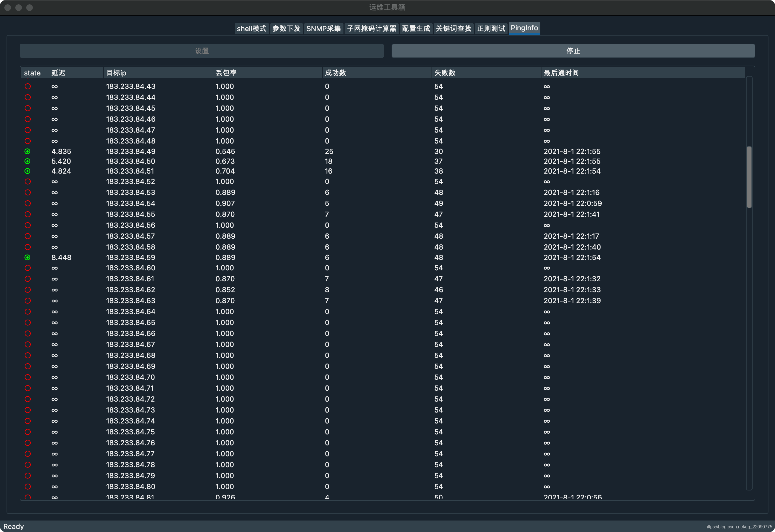The width and height of the screenshot is (775, 532).
Task: Click the latency value 8.448
Action: 61,257
